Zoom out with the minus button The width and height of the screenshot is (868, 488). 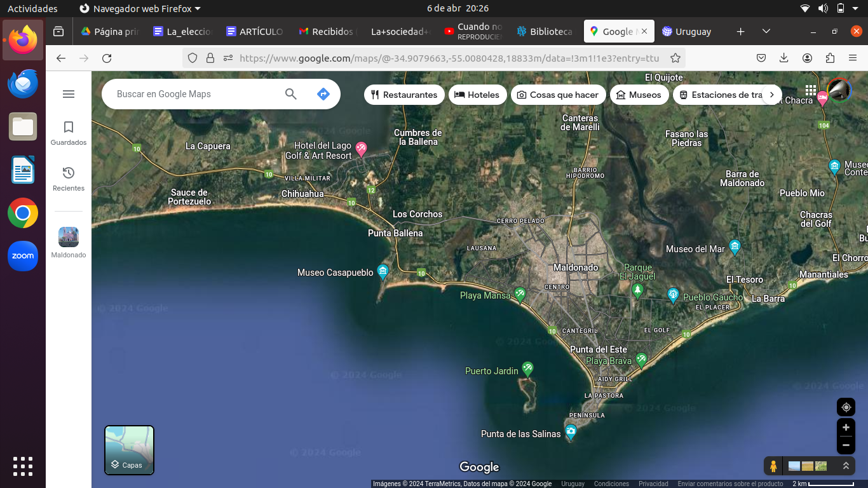point(846,445)
